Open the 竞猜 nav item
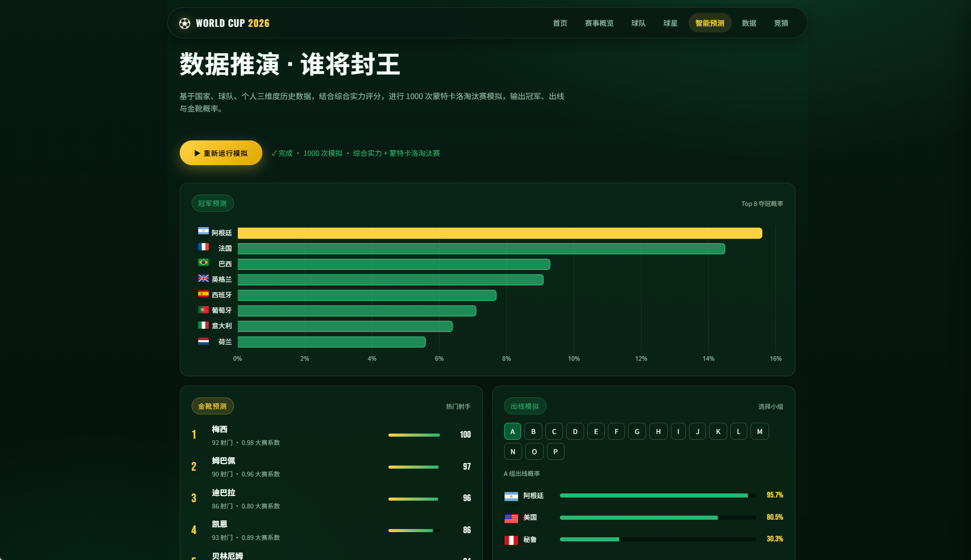The width and height of the screenshot is (971, 560). coord(781,23)
